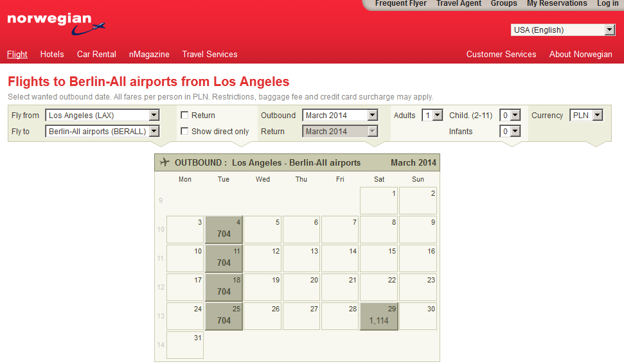Open the Hotels menu tab

(x=52, y=54)
